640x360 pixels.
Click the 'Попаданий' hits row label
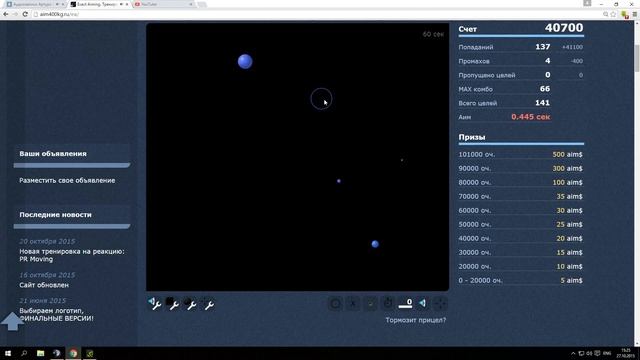(x=476, y=47)
